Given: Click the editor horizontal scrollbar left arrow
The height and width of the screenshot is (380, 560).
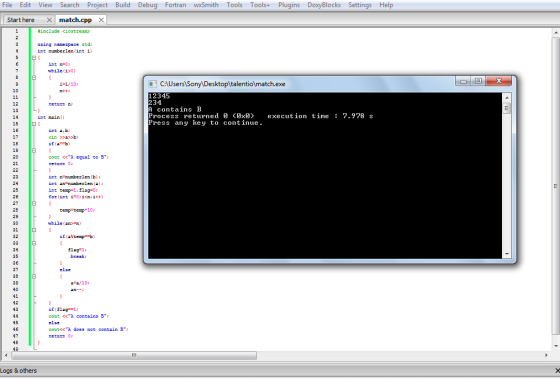Looking at the screenshot, I should 6,355.
